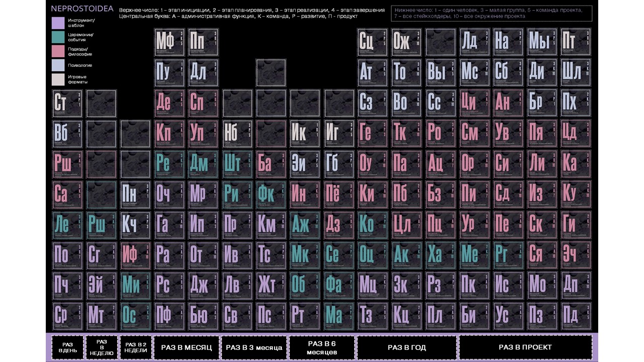Click the pink Ге element tile
The height and width of the screenshot is (362, 644).
pos(373,133)
